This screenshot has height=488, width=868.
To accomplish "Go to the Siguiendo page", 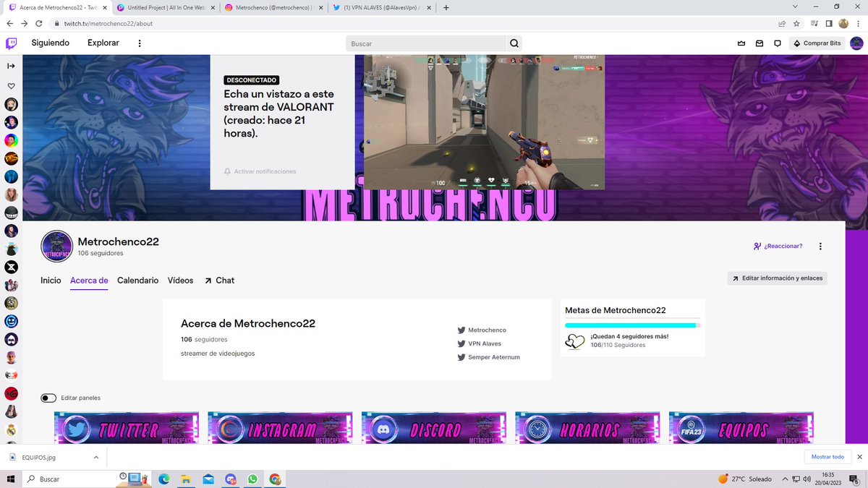I will pyautogui.click(x=51, y=43).
